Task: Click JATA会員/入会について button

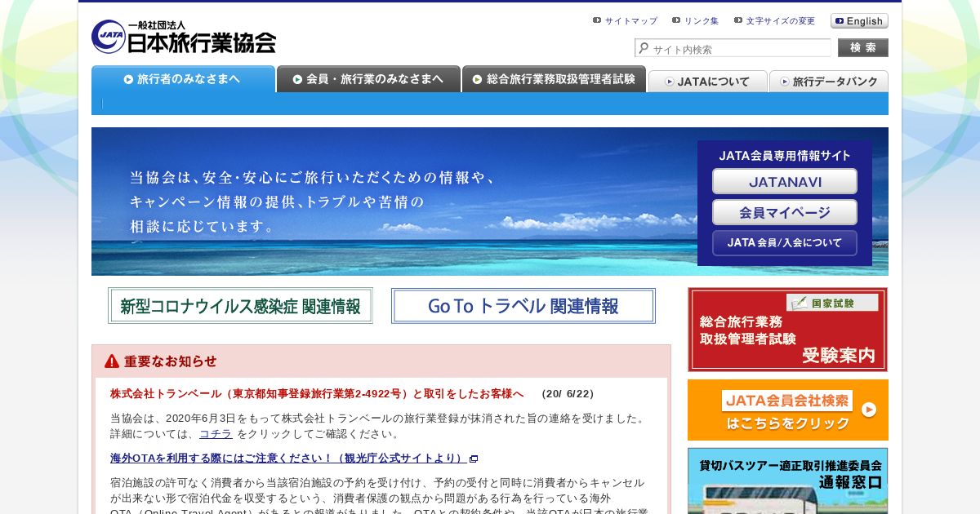Action: 785,243
